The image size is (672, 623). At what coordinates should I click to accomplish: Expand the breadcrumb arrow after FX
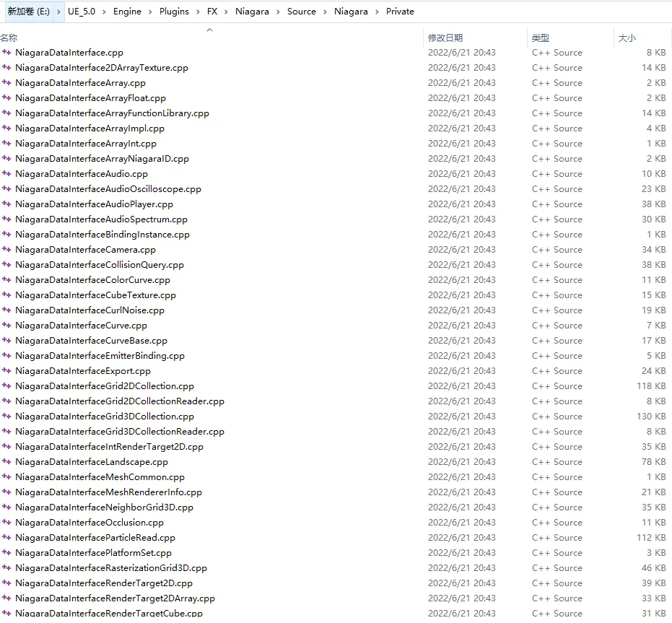pyautogui.click(x=226, y=12)
